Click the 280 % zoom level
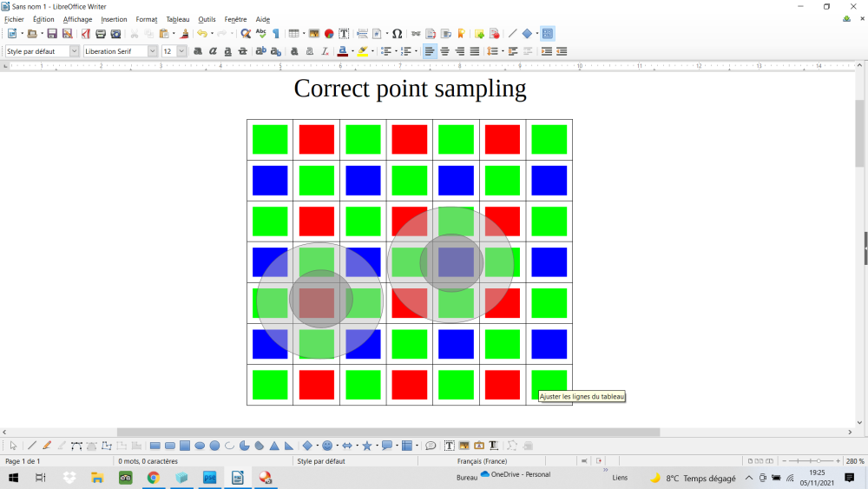The image size is (868, 489). click(855, 461)
